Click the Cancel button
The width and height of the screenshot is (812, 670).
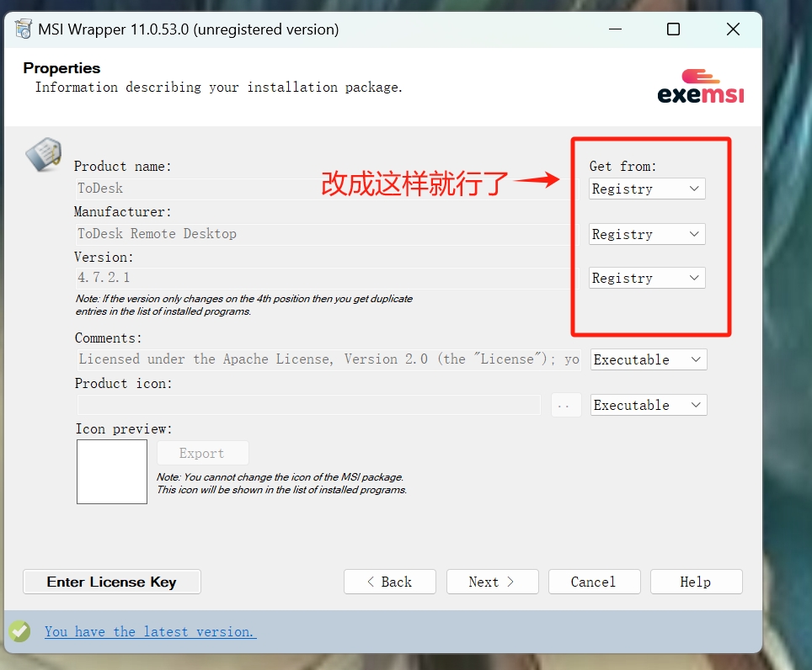pyautogui.click(x=594, y=582)
